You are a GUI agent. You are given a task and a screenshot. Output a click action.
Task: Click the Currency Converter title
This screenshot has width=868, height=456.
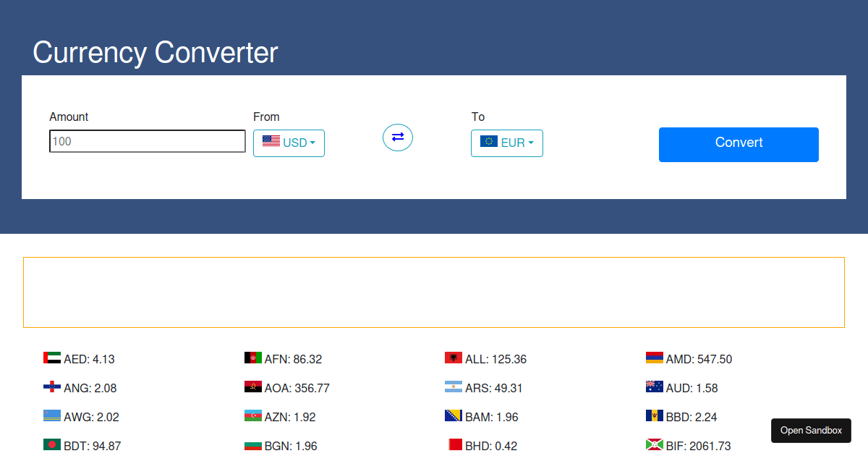point(155,52)
